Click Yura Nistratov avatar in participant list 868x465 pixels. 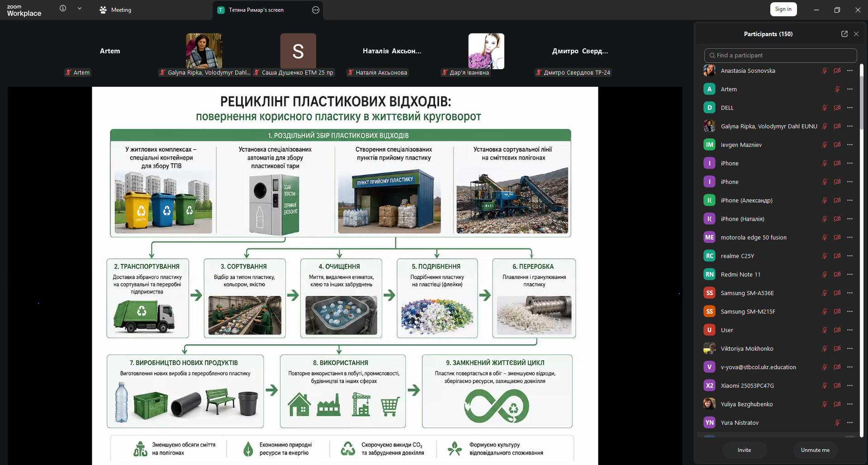coord(709,423)
